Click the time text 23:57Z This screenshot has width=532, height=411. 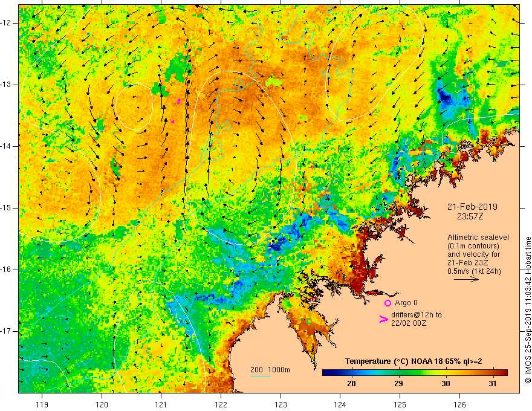point(470,216)
